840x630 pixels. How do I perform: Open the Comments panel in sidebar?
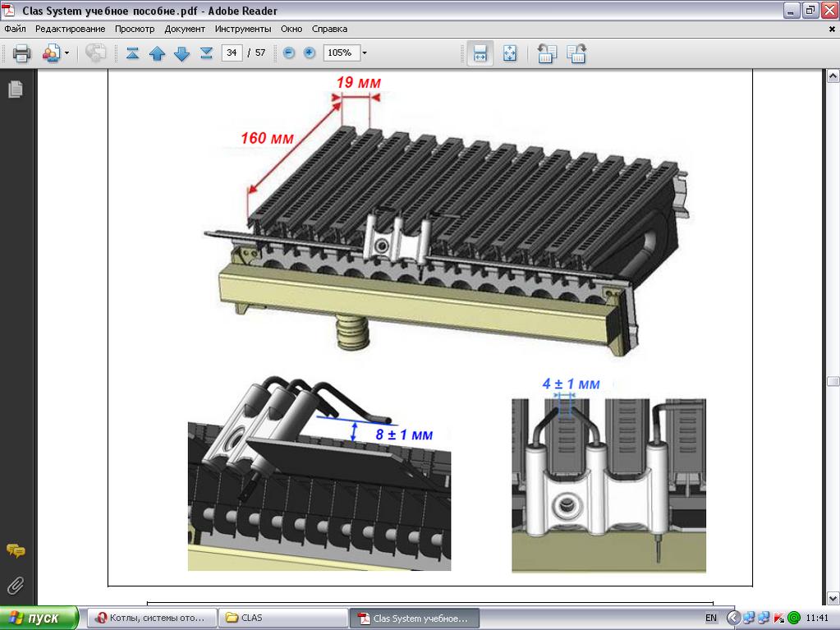pyautogui.click(x=16, y=550)
